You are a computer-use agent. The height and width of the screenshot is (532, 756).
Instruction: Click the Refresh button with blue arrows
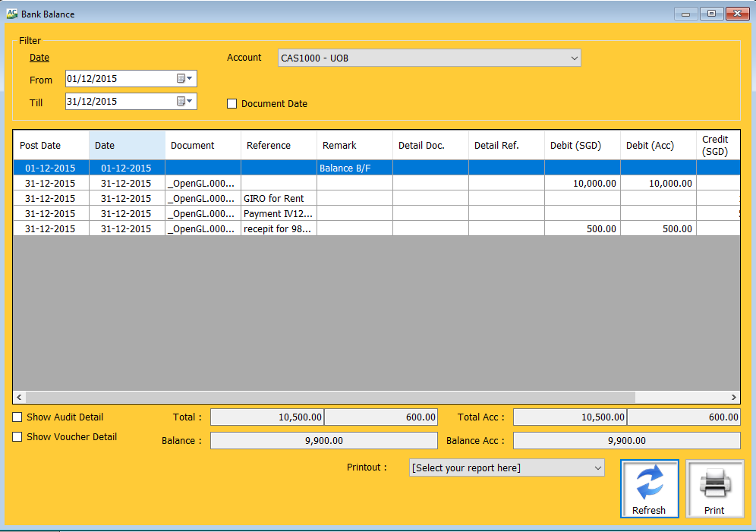[x=649, y=489]
